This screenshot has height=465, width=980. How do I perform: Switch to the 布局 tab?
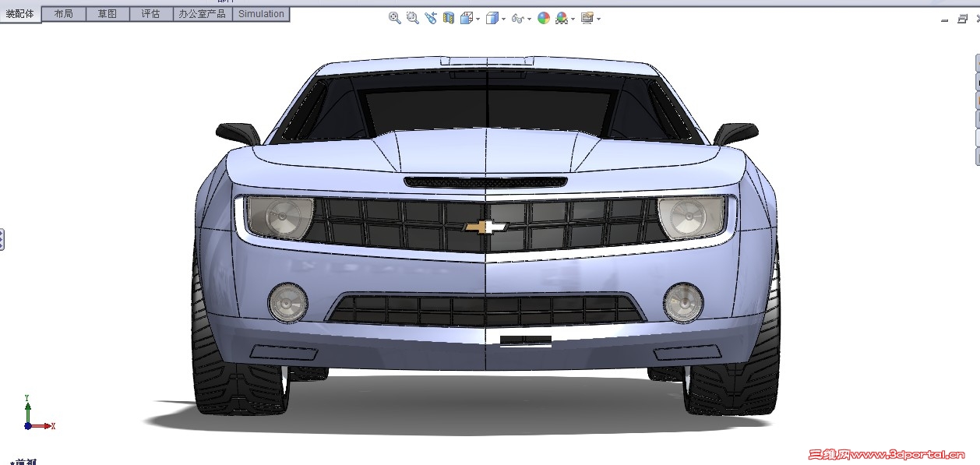coord(64,14)
